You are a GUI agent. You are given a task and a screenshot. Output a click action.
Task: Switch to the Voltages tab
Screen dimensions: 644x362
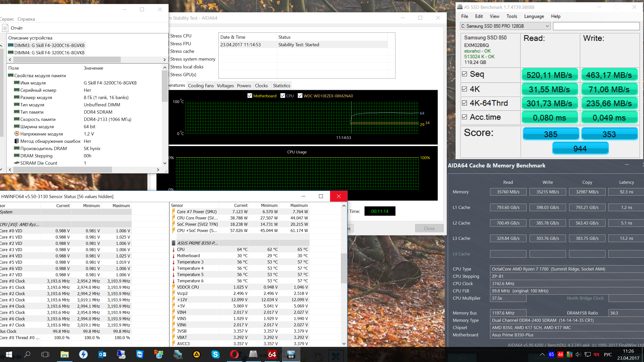click(x=225, y=86)
